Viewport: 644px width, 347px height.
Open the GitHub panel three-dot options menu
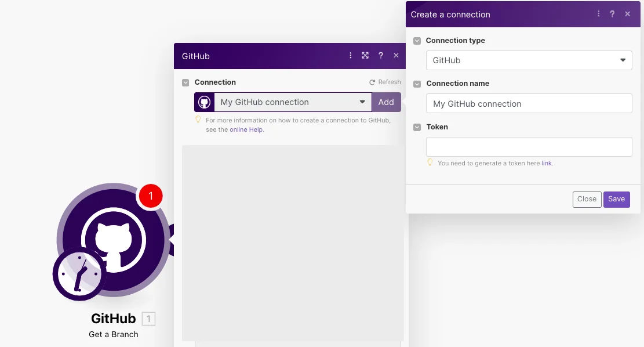click(350, 56)
